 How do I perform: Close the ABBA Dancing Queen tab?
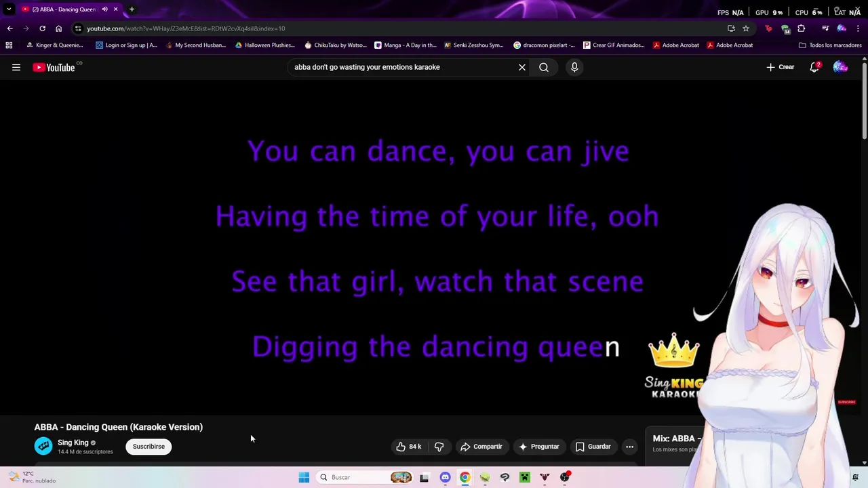(115, 9)
